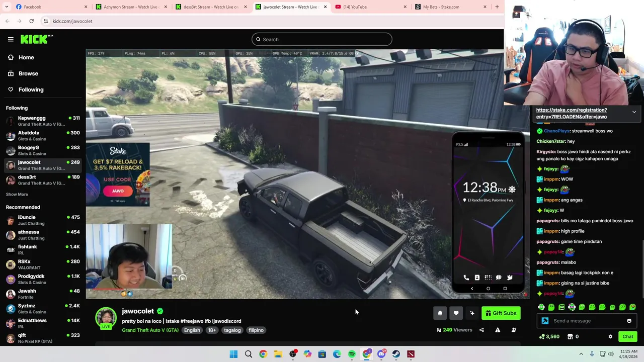The width and height of the screenshot is (644, 362).
Task: Open chat settings gear icon
Action: (610, 337)
